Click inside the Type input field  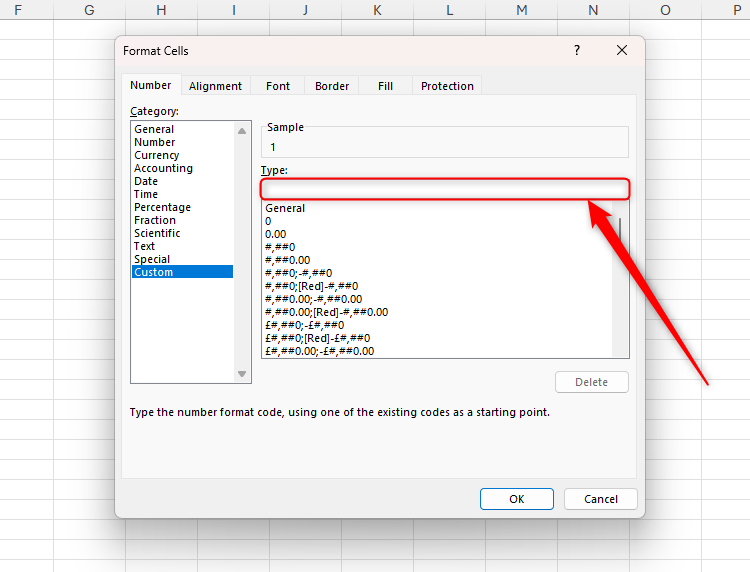coord(444,189)
